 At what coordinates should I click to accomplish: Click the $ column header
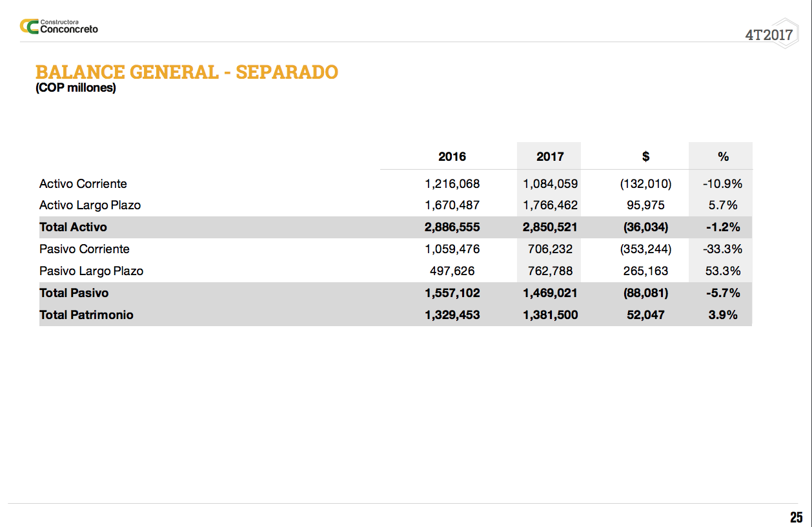(x=645, y=156)
